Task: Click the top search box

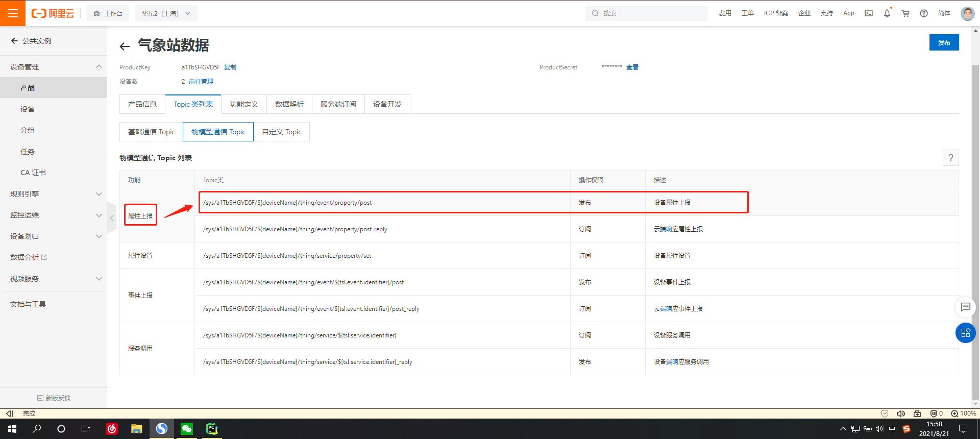Action: (x=647, y=13)
